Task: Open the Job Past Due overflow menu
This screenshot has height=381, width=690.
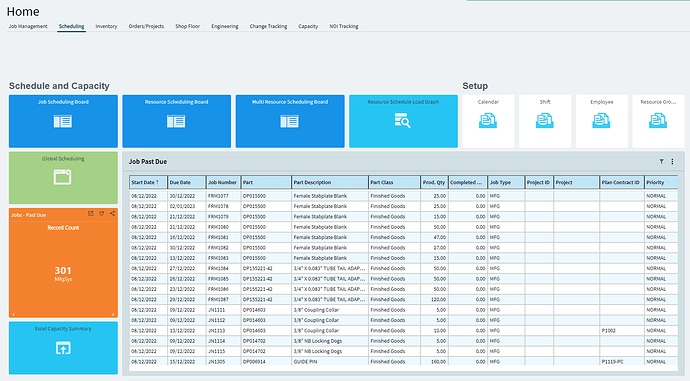Action: [672, 161]
